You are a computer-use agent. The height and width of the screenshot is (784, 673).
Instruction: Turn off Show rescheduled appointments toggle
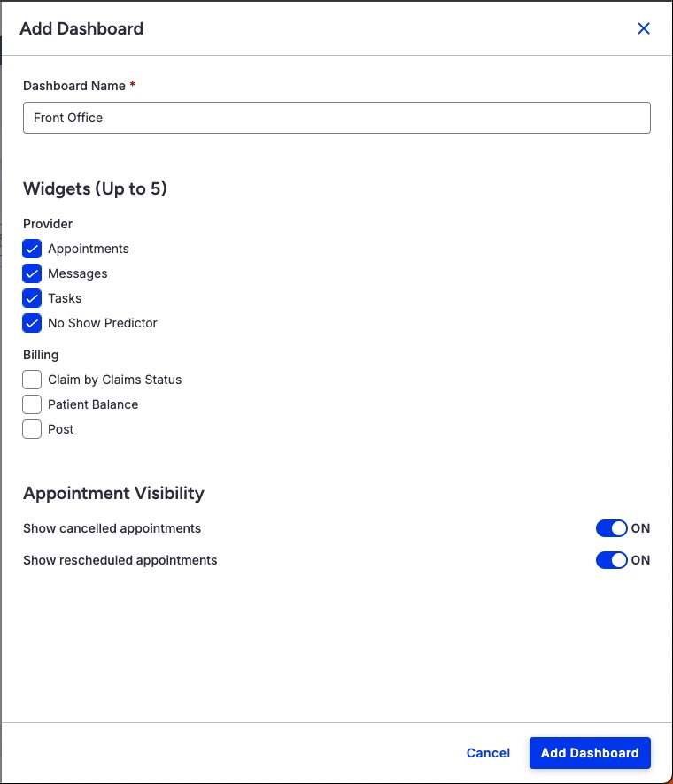pos(611,560)
